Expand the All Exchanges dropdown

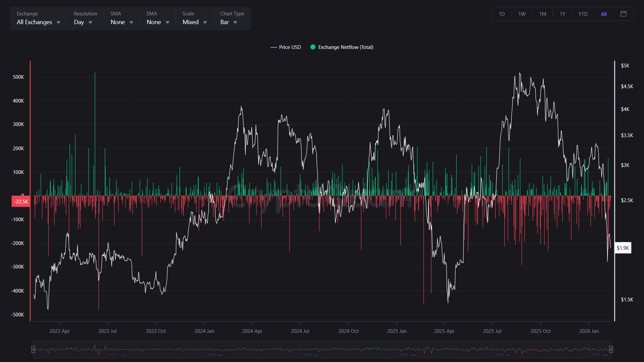pyautogui.click(x=35, y=22)
